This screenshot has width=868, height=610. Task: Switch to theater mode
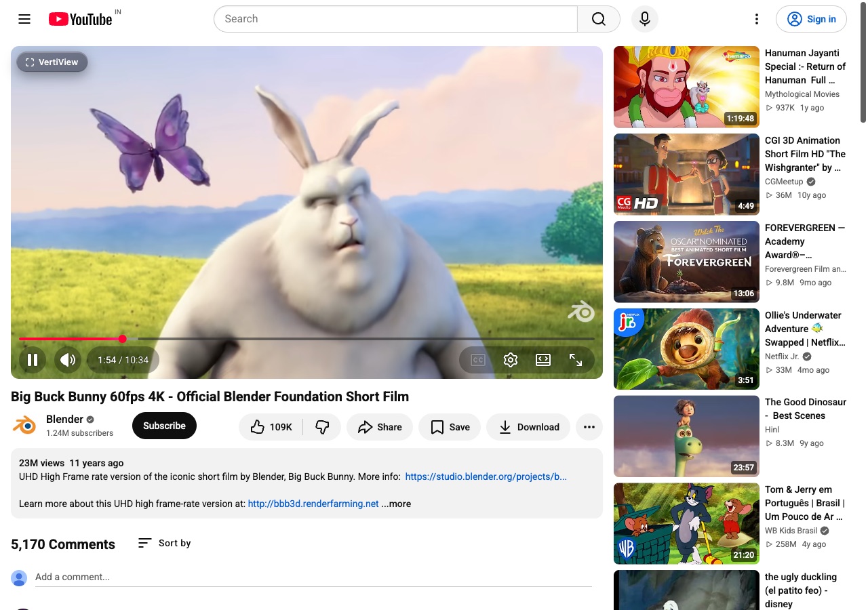tap(543, 360)
